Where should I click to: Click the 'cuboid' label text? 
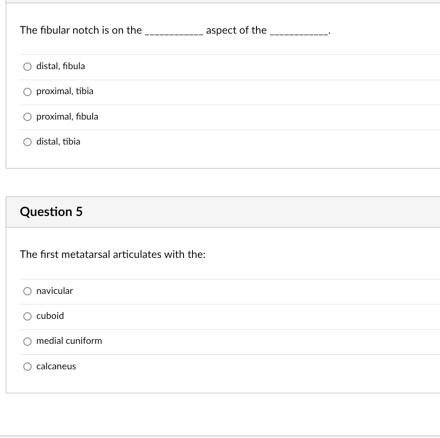click(50, 316)
